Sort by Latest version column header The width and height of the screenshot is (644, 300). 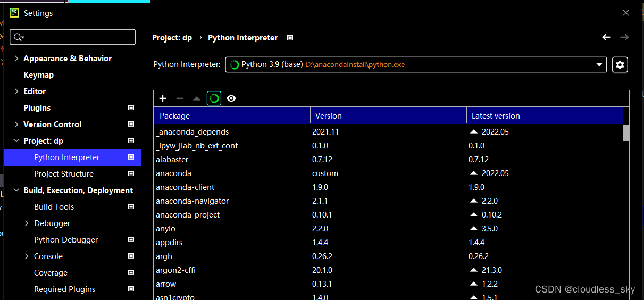coord(545,115)
